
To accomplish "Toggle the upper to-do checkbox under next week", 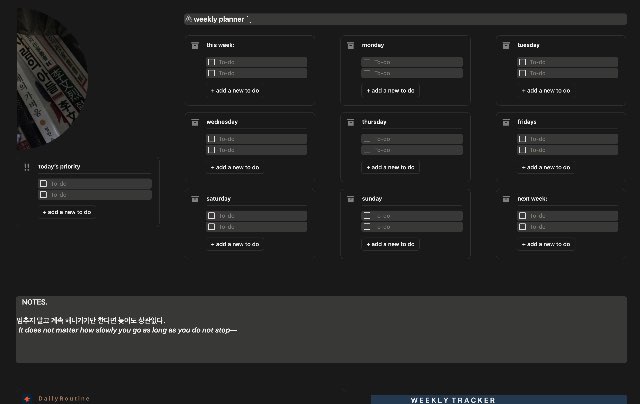I will [522, 215].
